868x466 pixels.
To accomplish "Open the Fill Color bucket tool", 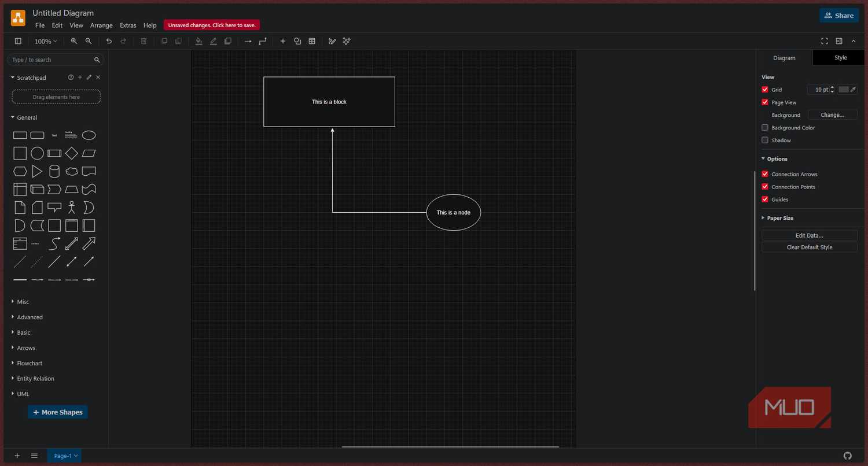I will pyautogui.click(x=198, y=41).
